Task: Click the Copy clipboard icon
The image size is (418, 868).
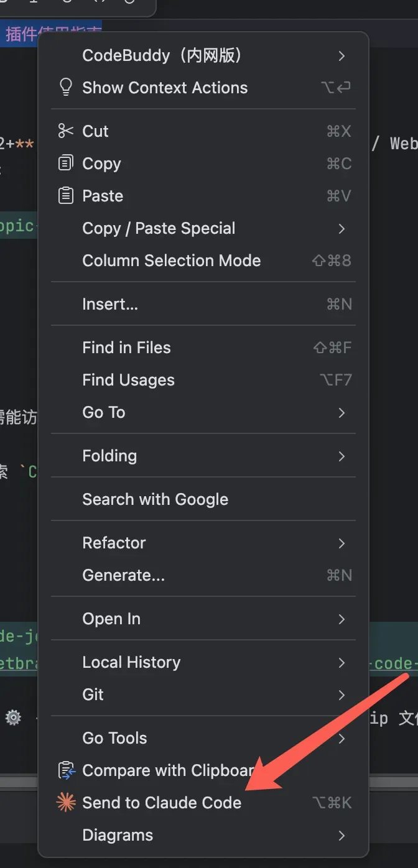Action: (x=65, y=164)
